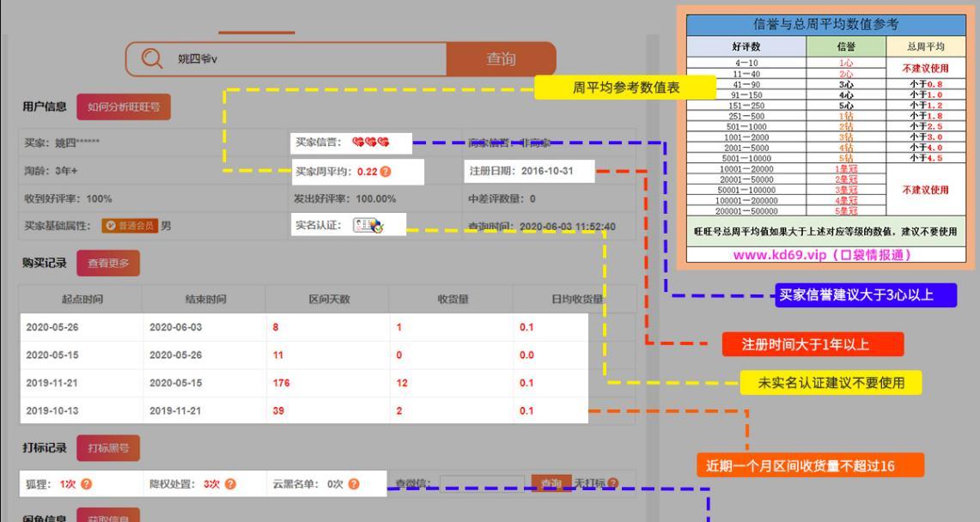Screen dimensions: 980x522
Task: Click the 收到好评率: 100% text
Action: click(68, 198)
